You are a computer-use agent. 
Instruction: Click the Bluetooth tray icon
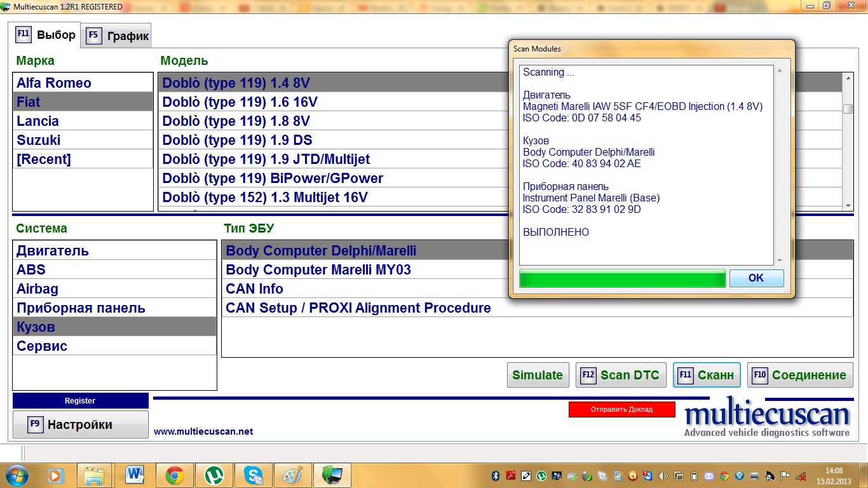(496, 475)
